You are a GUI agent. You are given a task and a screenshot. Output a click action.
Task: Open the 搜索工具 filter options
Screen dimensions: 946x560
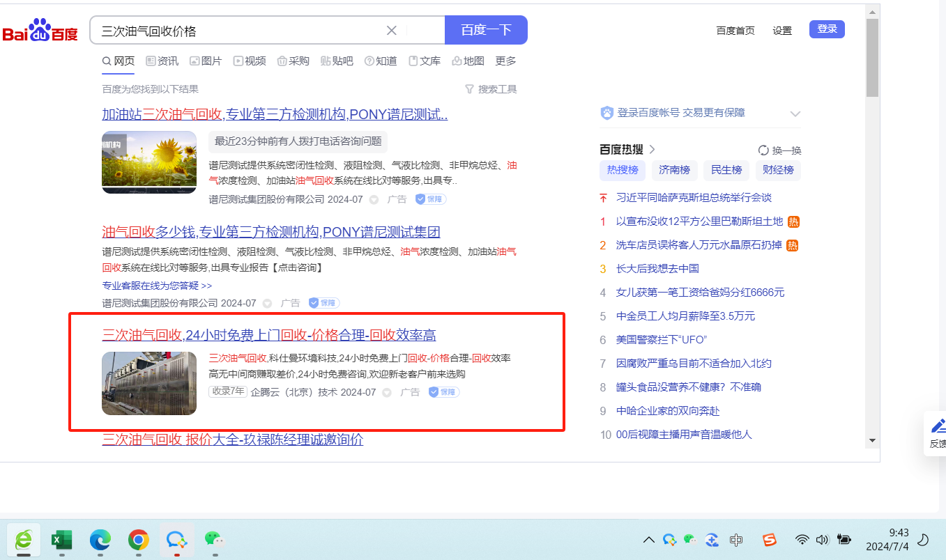(x=491, y=89)
